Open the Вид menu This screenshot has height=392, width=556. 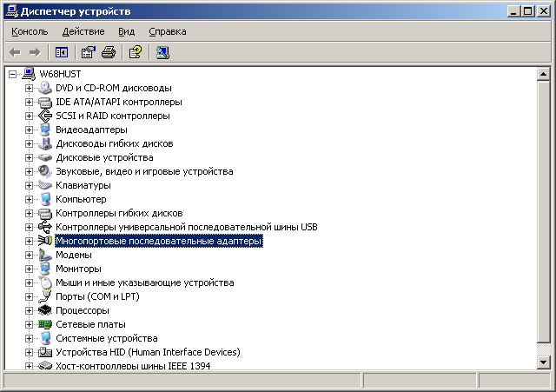[x=127, y=31]
